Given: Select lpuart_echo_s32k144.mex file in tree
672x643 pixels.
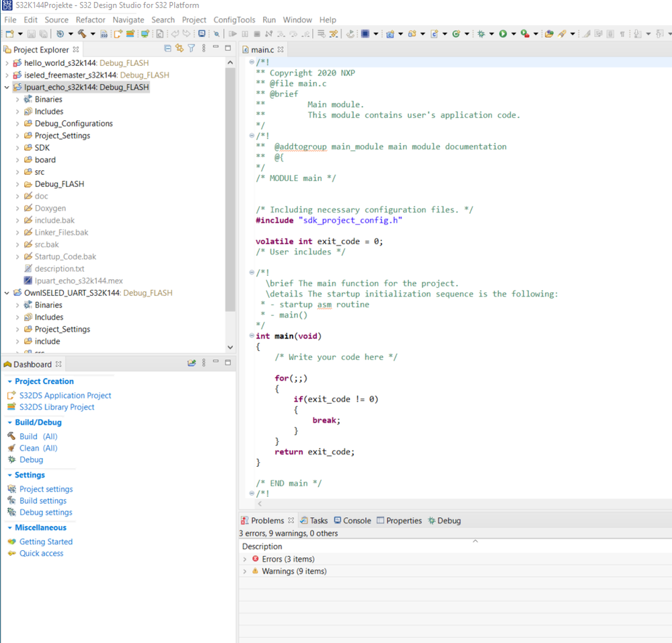Looking at the screenshot, I should [x=78, y=280].
